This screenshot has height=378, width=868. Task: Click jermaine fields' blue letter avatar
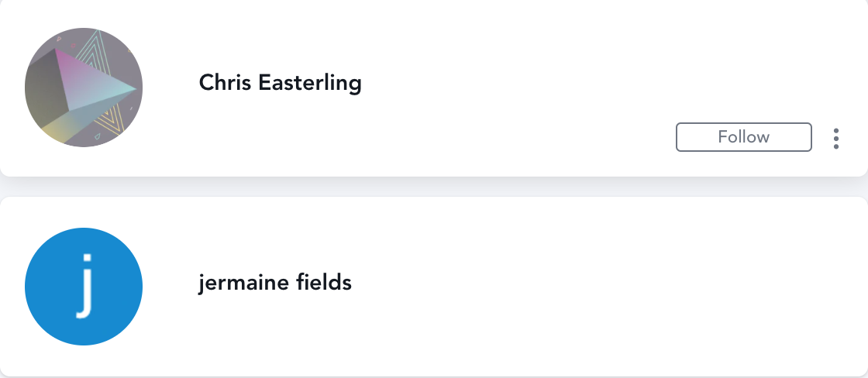[84, 287]
